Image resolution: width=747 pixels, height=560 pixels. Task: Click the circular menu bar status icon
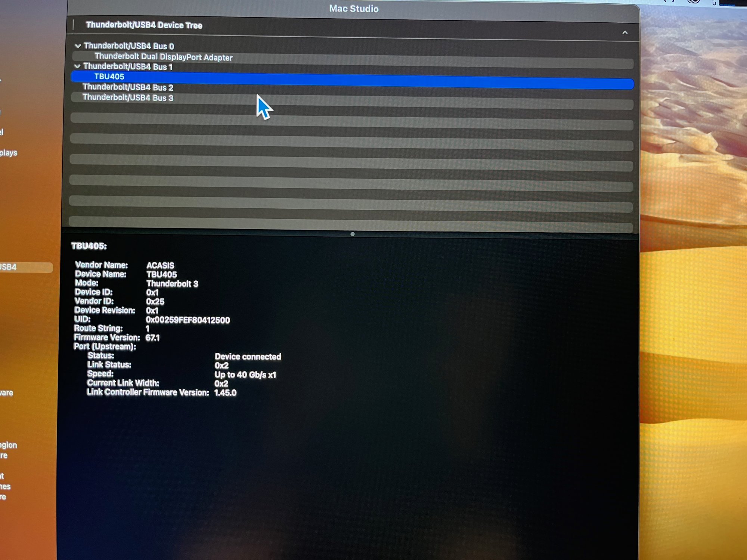tap(693, 2)
